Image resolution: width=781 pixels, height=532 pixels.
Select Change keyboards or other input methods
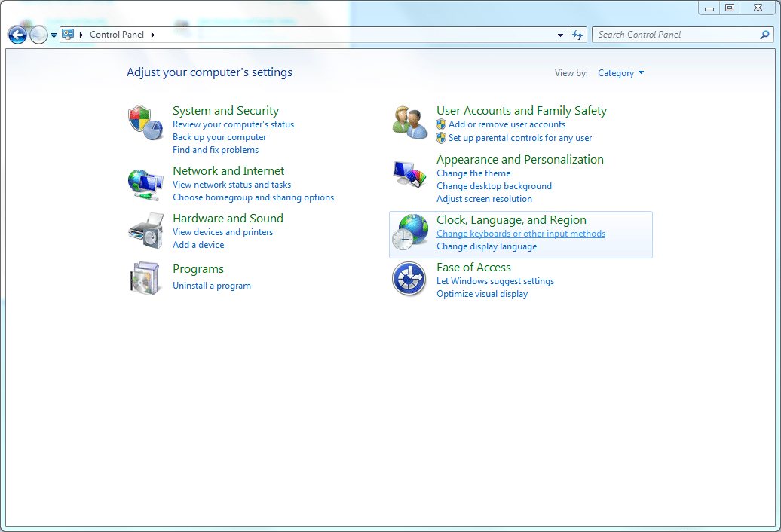pos(520,234)
